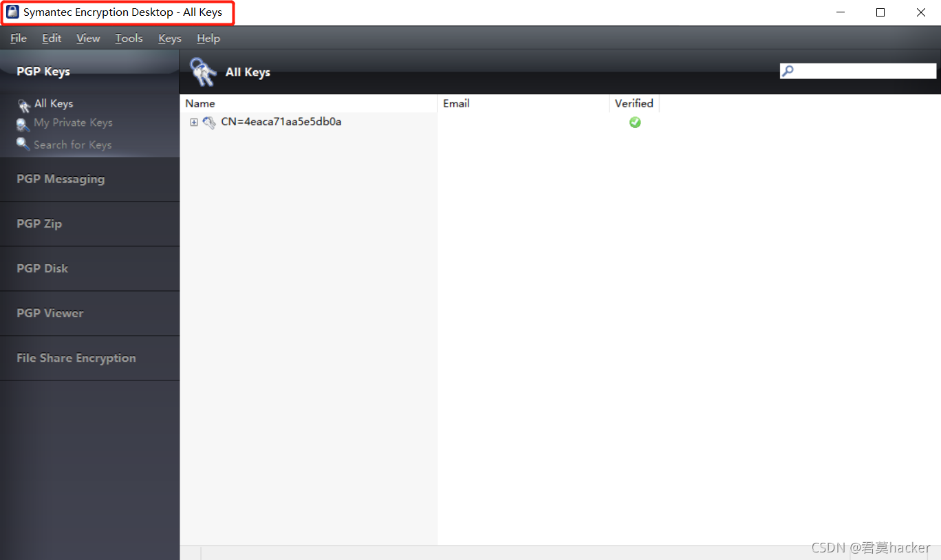The image size is (941, 560).
Task: Expand the CN=4eaca71aa5e5db0a key entry
Action: [x=194, y=122]
